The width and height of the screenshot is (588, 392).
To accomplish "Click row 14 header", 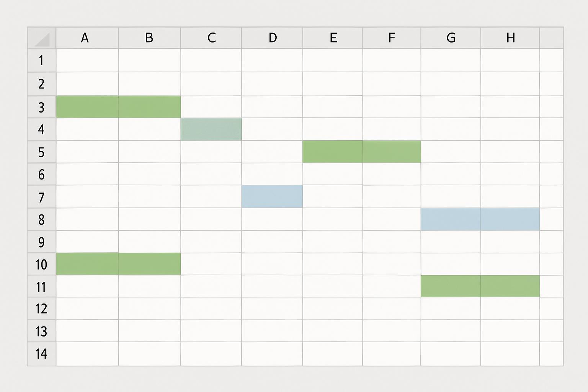I will coord(42,354).
